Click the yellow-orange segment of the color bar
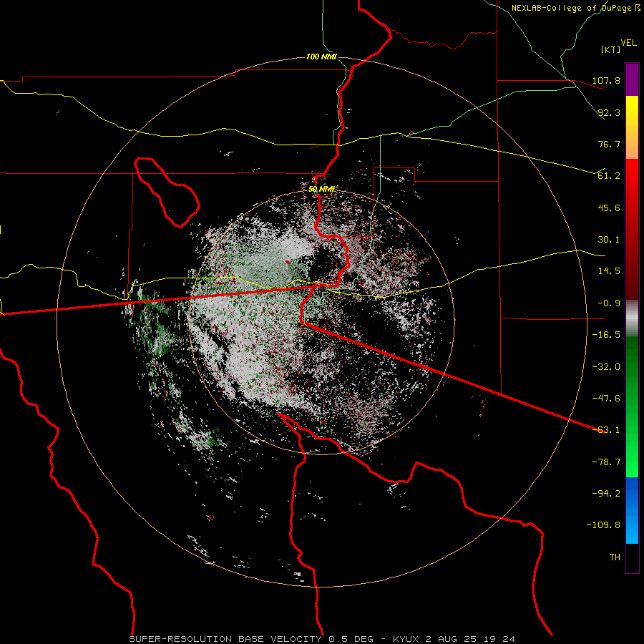Viewport: 644px width, 644px height. coord(632,127)
